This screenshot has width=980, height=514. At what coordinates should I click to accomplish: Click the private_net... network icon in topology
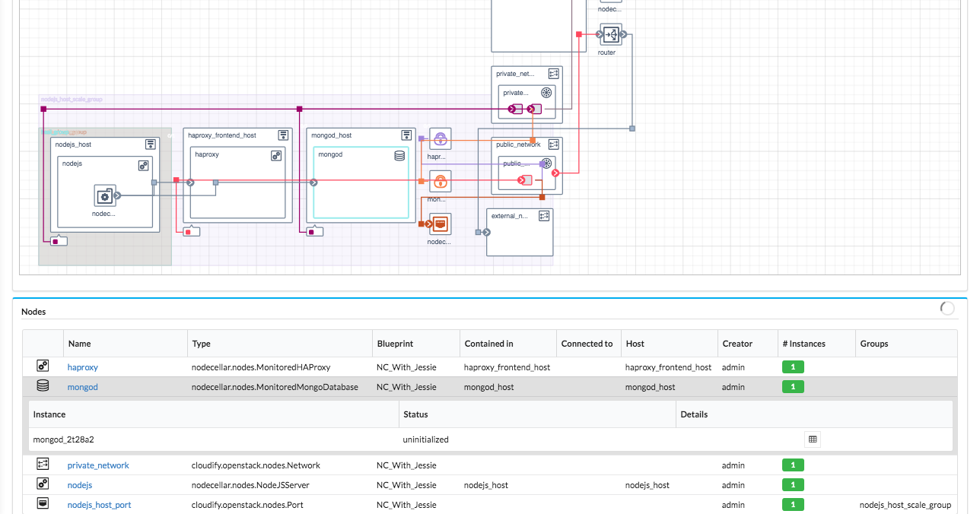tap(553, 74)
